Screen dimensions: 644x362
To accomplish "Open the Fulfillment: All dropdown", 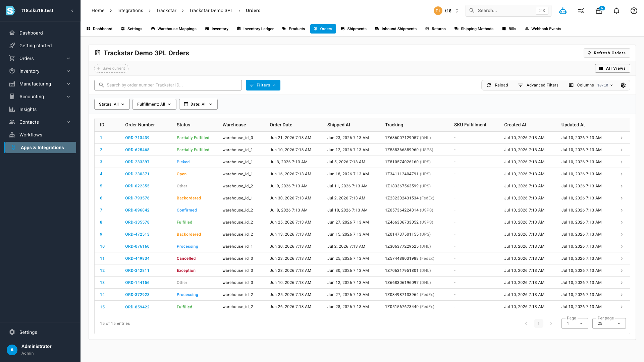I will [154, 104].
